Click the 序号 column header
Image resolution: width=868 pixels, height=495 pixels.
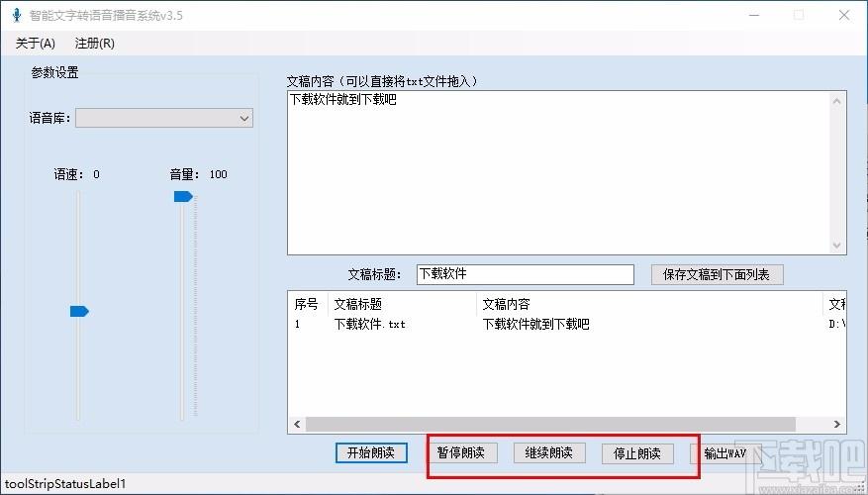[307, 304]
